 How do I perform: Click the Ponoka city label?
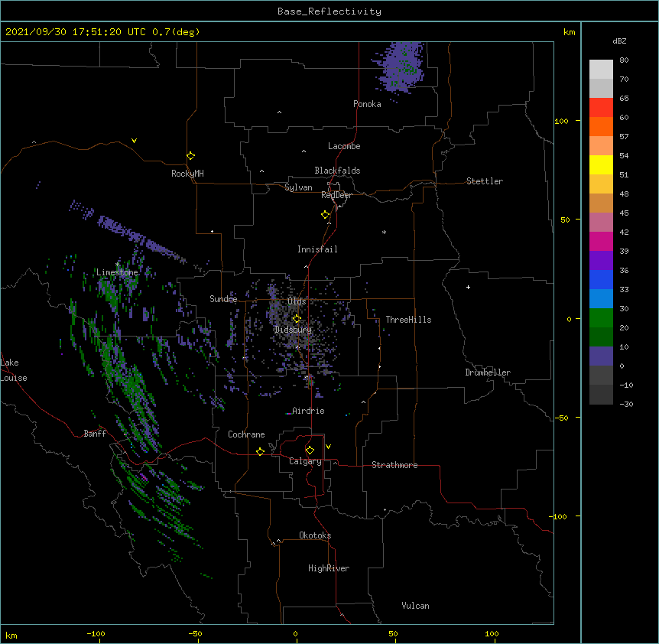click(x=367, y=104)
